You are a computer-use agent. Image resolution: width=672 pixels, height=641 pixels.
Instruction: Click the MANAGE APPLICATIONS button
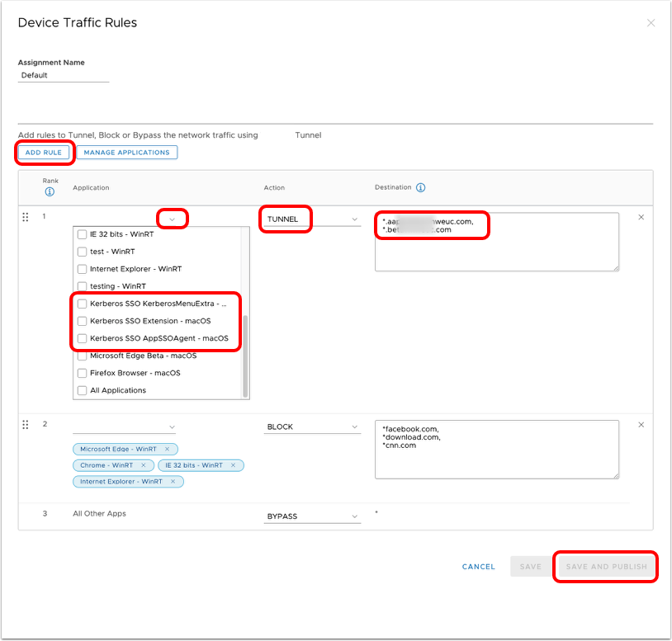(x=126, y=153)
